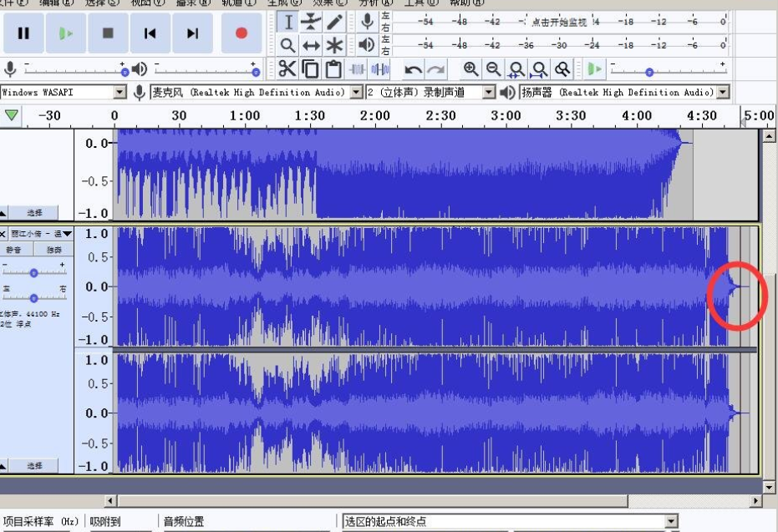Viewport: 778px width, 532px height.
Task: Paste with the clipboard icon
Action: point(333,69)
